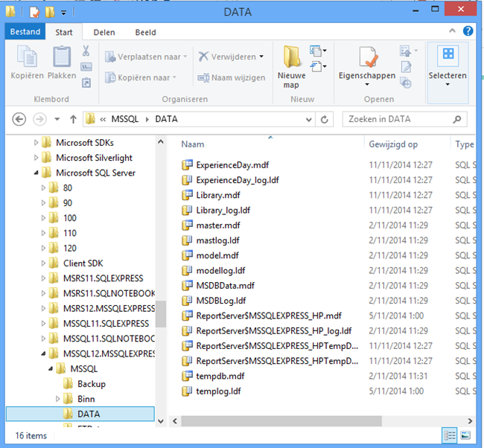This screenshot has height=448, width=484.
Task: Click the MSSQL breadcrumb in address bar
Action: tap(124, 119)
